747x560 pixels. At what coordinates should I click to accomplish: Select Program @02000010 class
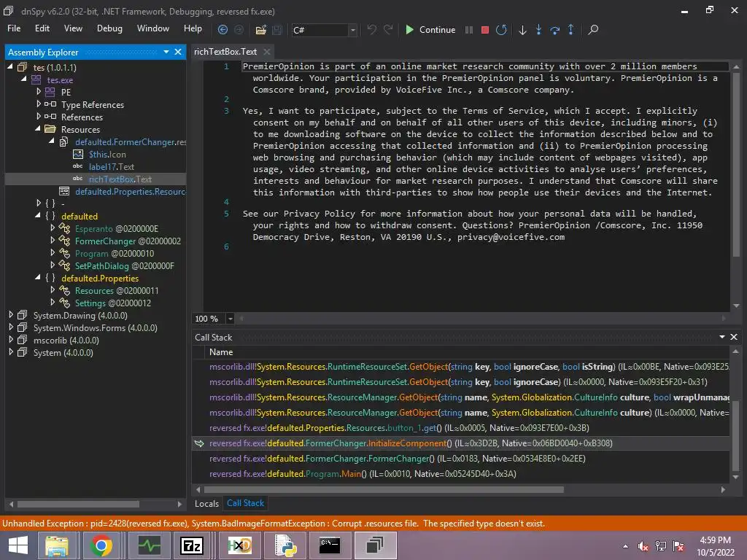click(x=115, y=253)
